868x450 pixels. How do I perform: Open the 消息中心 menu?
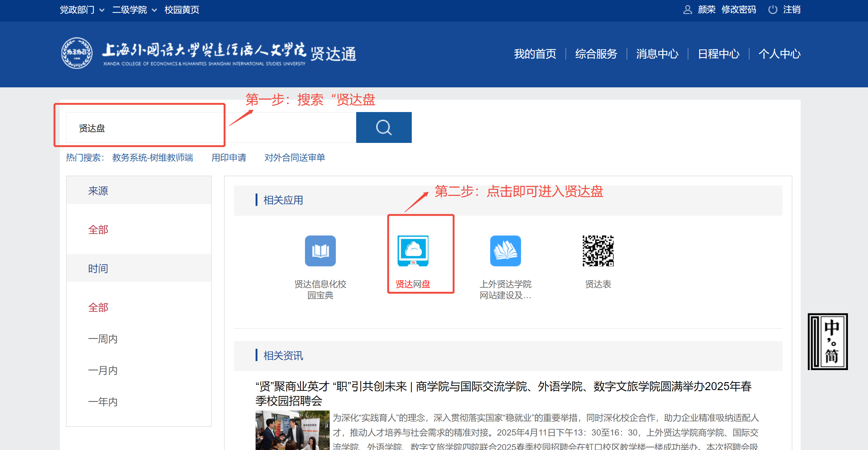(657, 54)
